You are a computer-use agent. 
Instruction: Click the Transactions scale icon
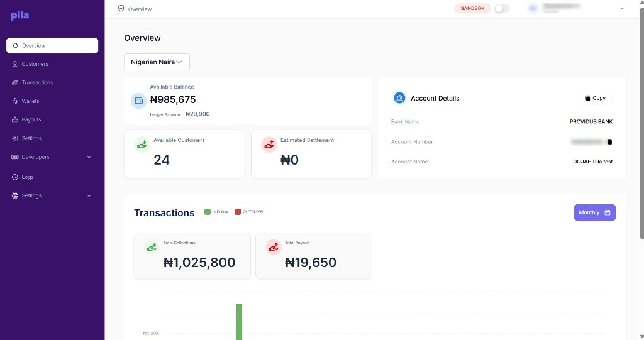15,82
